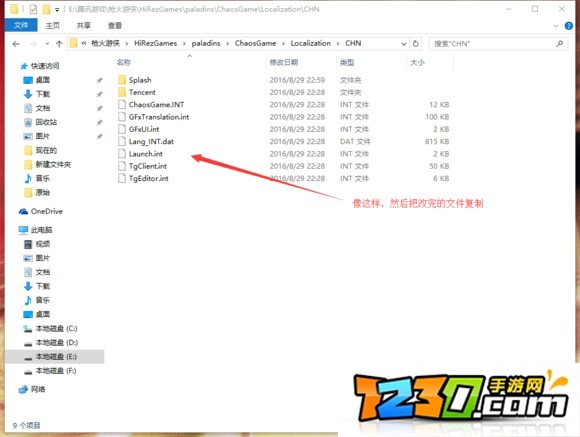The width and height of the screenshot is (580, 437).
Task: Select the Tencent folder icon
Action: pos(122,92)
